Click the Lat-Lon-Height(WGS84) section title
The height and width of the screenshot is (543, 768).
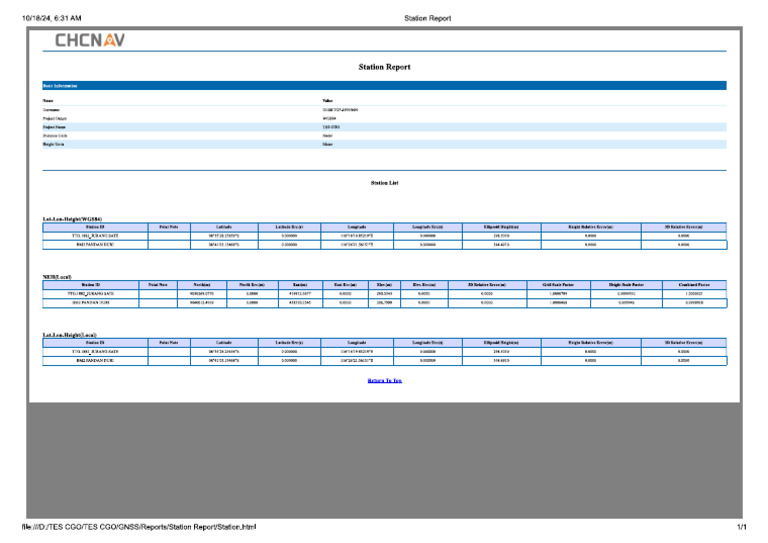coord(71,218)
